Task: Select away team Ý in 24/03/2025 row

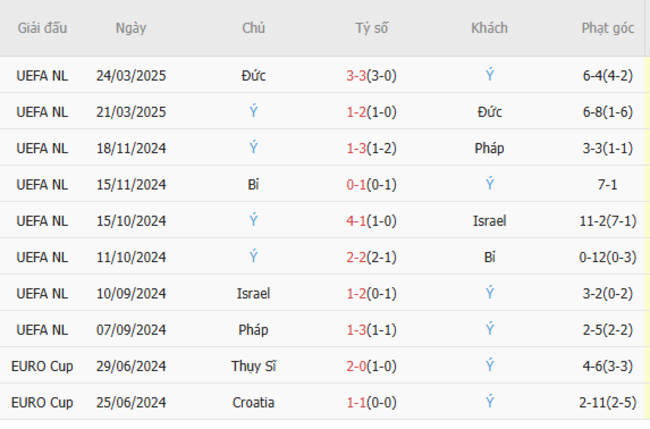Action: [489, 75]
